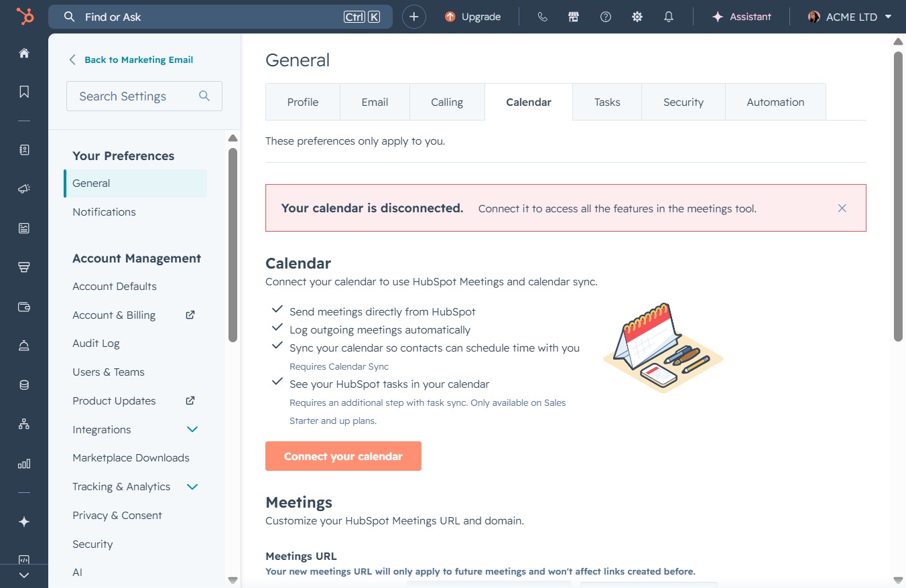
Task: Open Users & Teams settings
Action: point(109,372)
